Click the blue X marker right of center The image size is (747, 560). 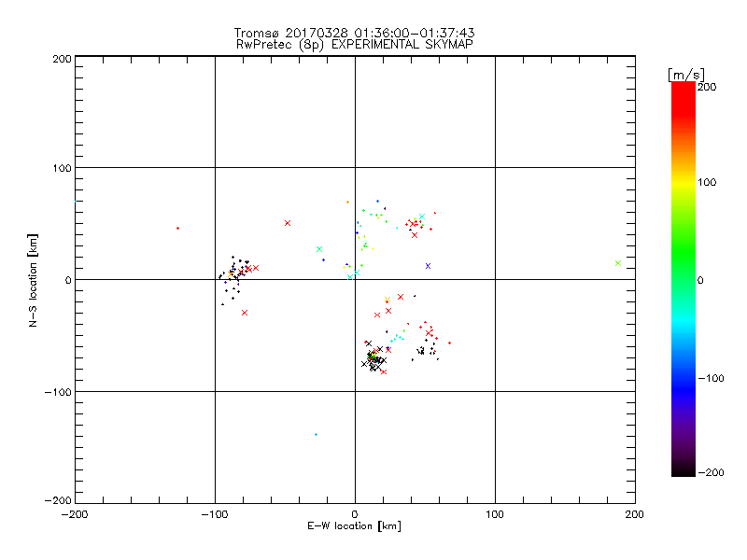coord(428,266)
